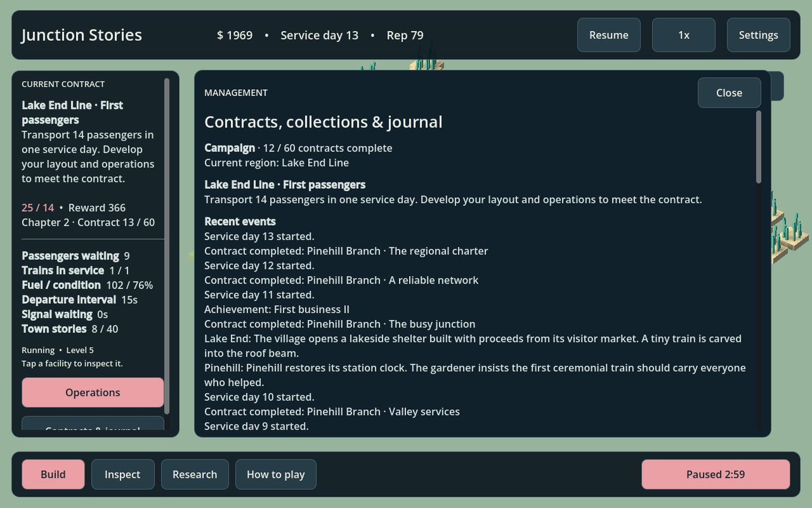Click the 'Recent events' heading
The width and height of the screenshot is (812, 508).
240,221
